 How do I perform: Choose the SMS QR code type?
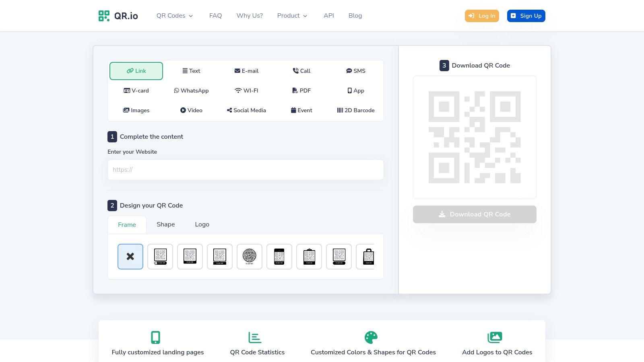(356, 71)
